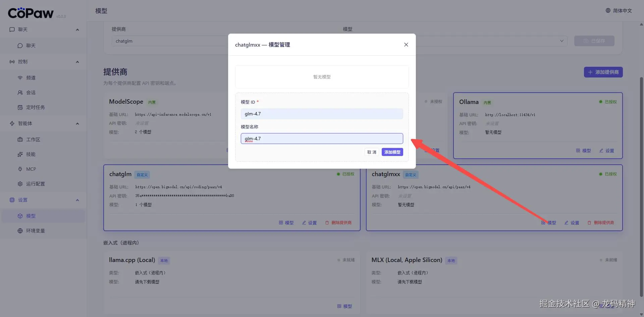Open 设置 link on chatglmxx card
The width and height of the screenshot is (644, 317).
click(572, 223)
